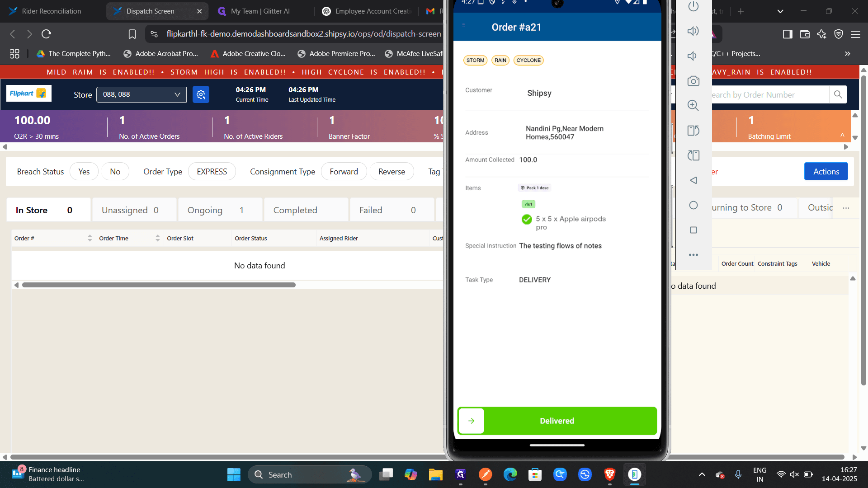Switch to the Unassigned tab
The width and height of the screenshot is (868, 488).
pos(134,210)
